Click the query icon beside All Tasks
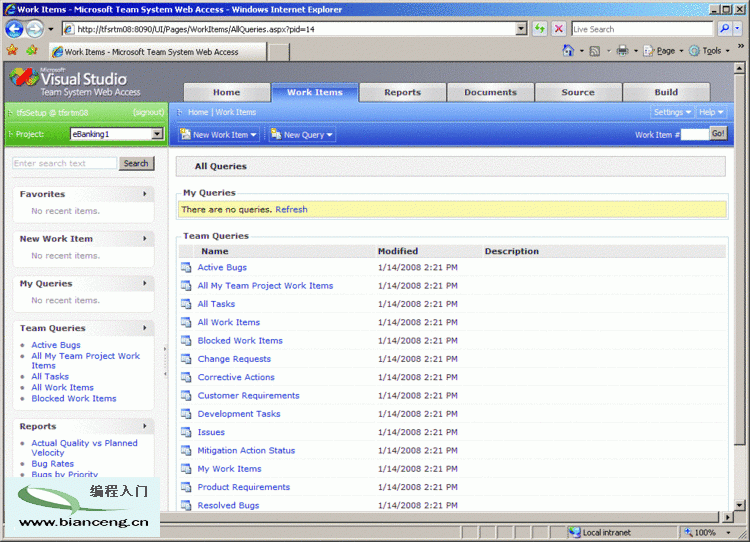The image size is (750, 542). [x=186, y=304]
